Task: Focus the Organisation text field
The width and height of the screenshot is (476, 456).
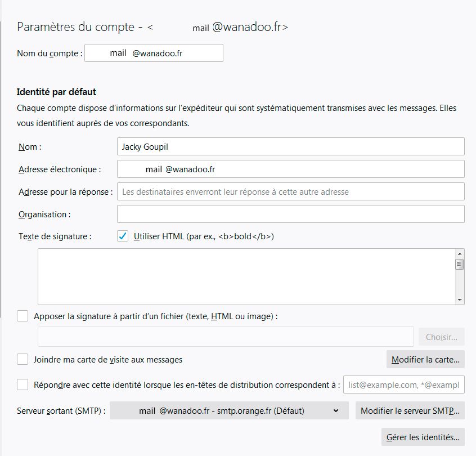Action: point(291,214)
